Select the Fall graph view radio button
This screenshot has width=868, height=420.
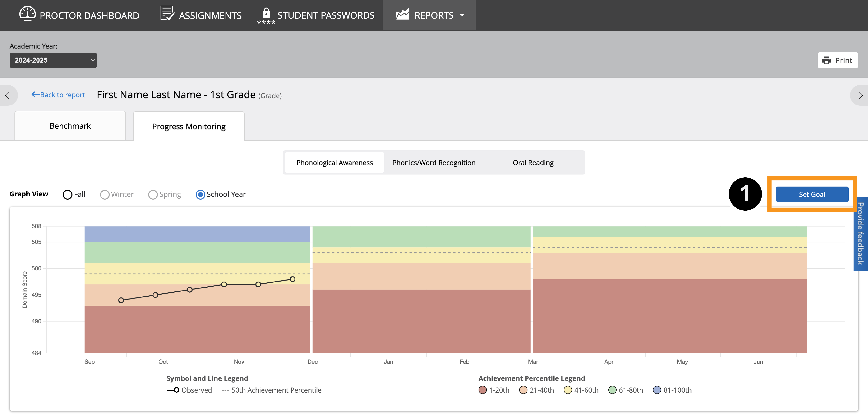67,195
